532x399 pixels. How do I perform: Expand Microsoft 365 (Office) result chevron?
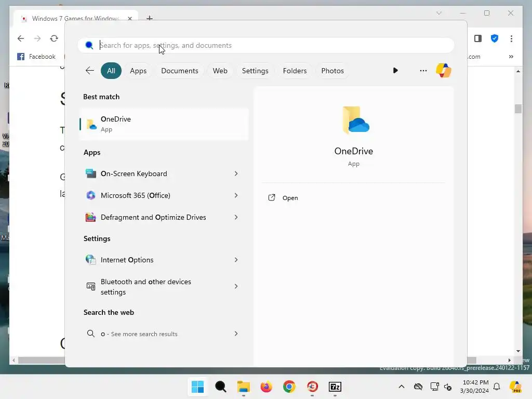[x=236, y=195]
